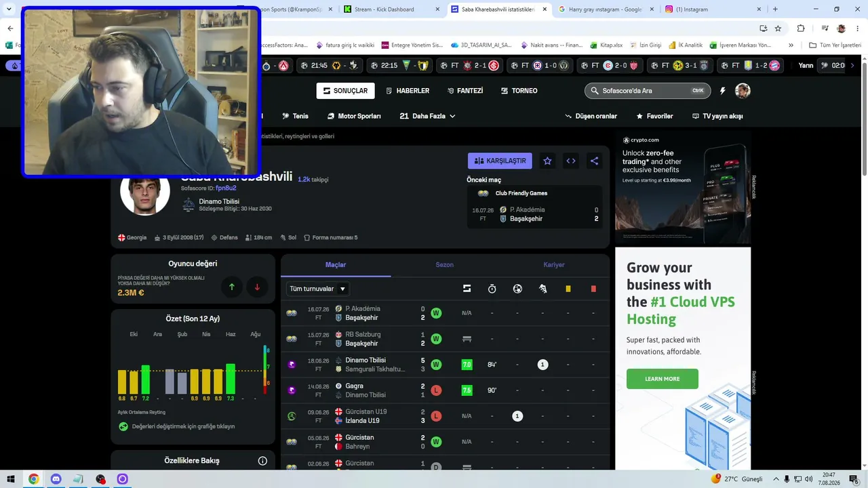Open the RB Salzburg vs Başakşehir match row

click(x=445, y=339)
